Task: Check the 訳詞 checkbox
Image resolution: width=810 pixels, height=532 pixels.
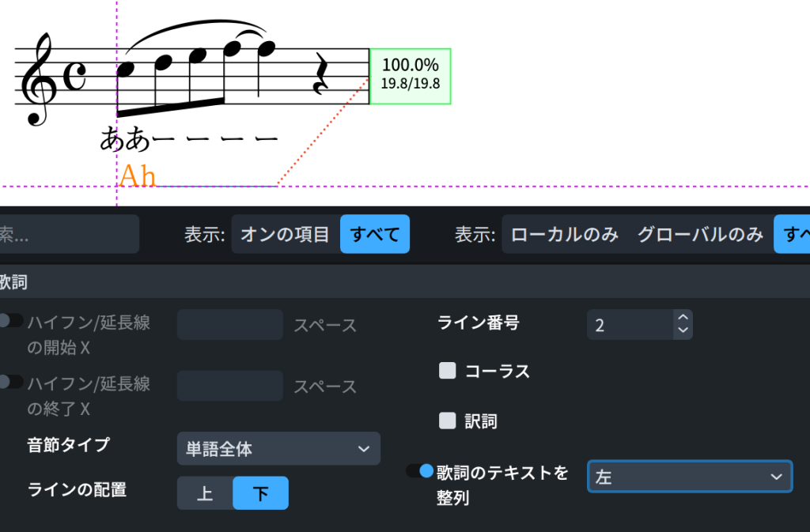Action: [x=448, y=421]
